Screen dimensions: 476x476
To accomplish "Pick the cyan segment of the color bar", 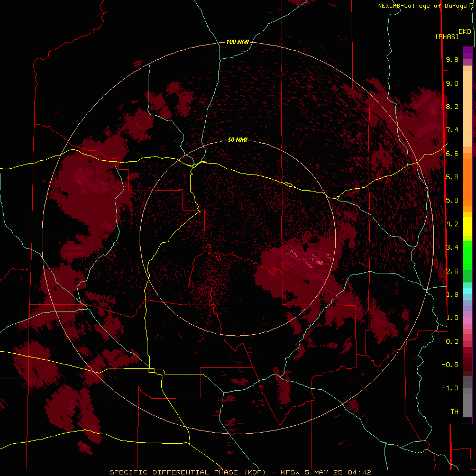I will (467, 291).
